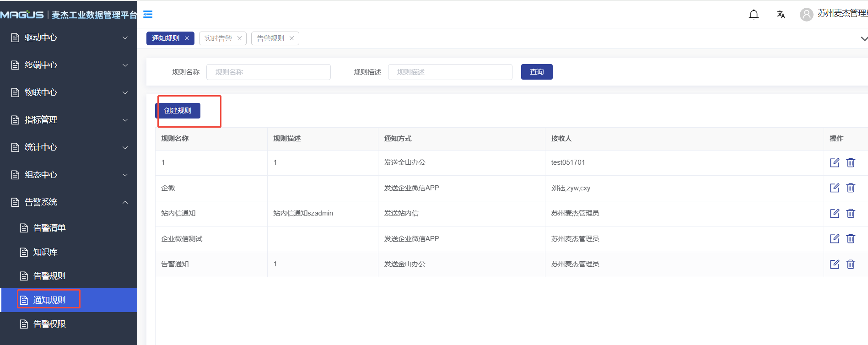
Task: Close the 实时告警 tab
Action: point(239,38)
